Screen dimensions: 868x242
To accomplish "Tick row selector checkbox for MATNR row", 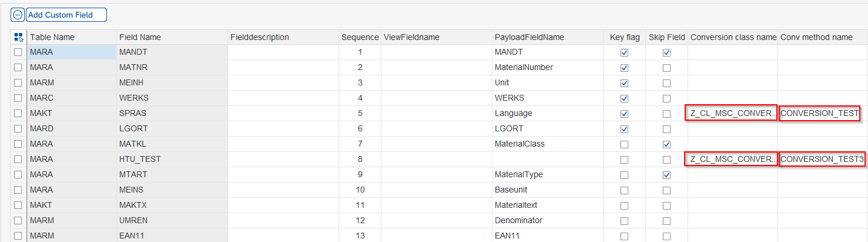I will click(18, 68).
